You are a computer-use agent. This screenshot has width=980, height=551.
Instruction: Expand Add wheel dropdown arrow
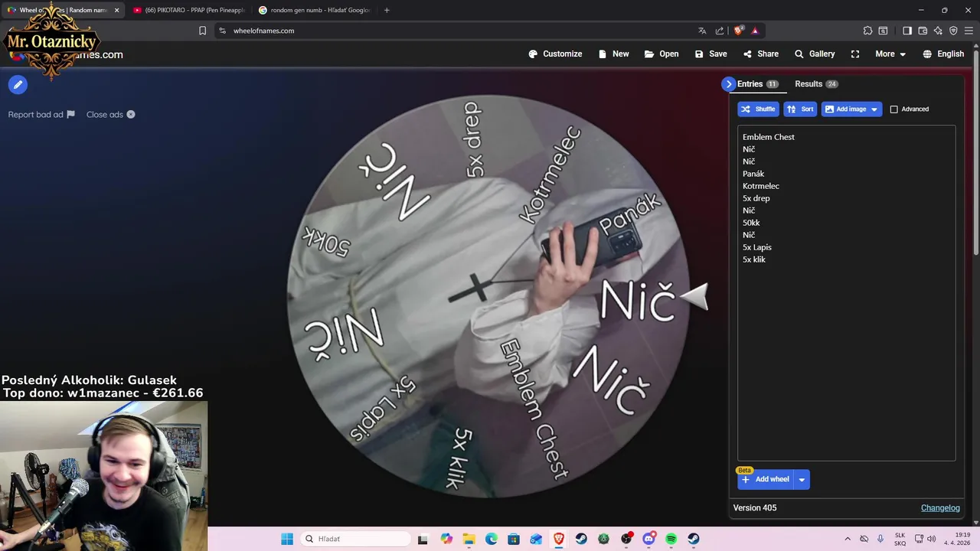pyautogui.click(x=802, y=480)
